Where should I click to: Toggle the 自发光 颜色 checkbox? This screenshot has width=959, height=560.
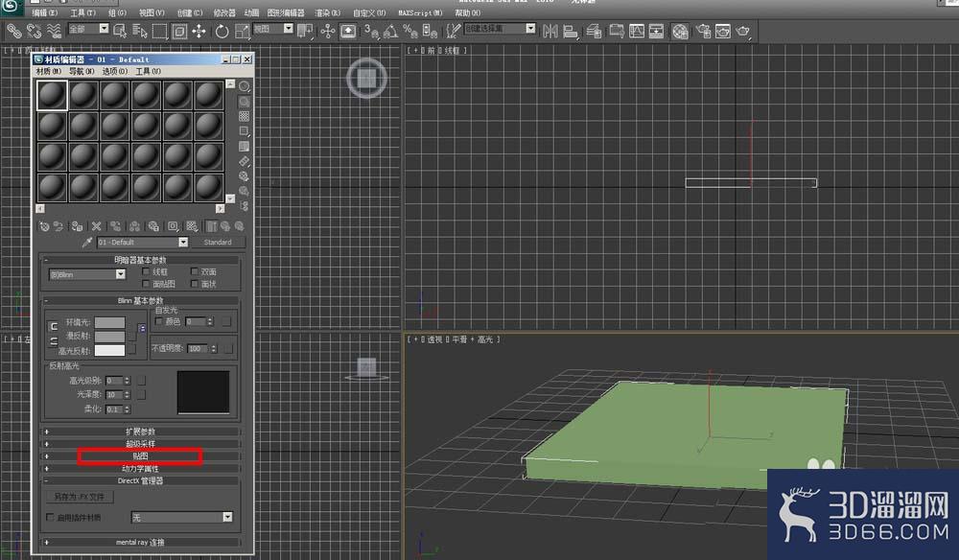click(x=159, y=321)
